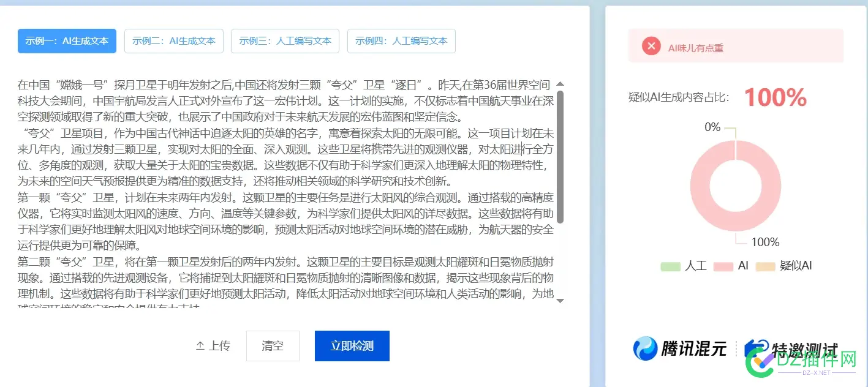Open the 示例三：人工编写文本 example
Screen dimensions: 868x387
pos(285,41)
